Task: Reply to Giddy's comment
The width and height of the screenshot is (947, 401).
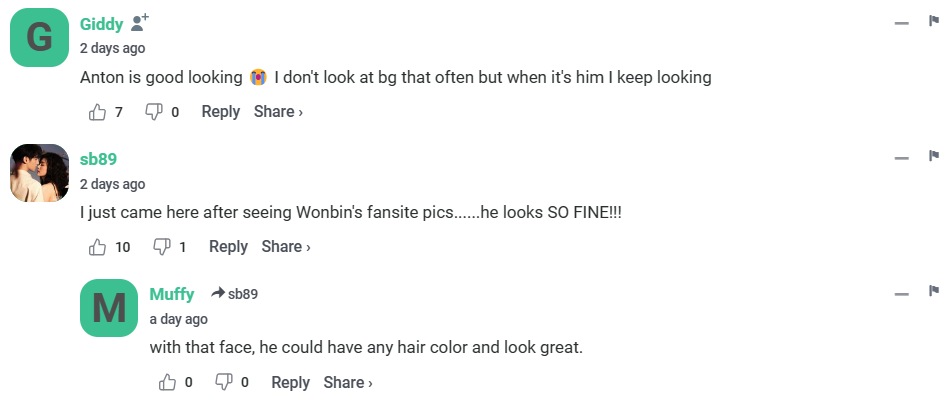Action: pos(220,112)
